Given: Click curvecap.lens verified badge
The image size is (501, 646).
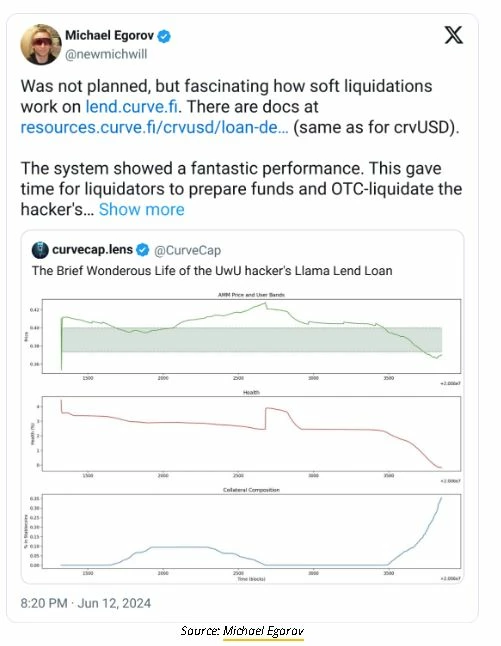Looking at the screenshot, I should 143,250.
